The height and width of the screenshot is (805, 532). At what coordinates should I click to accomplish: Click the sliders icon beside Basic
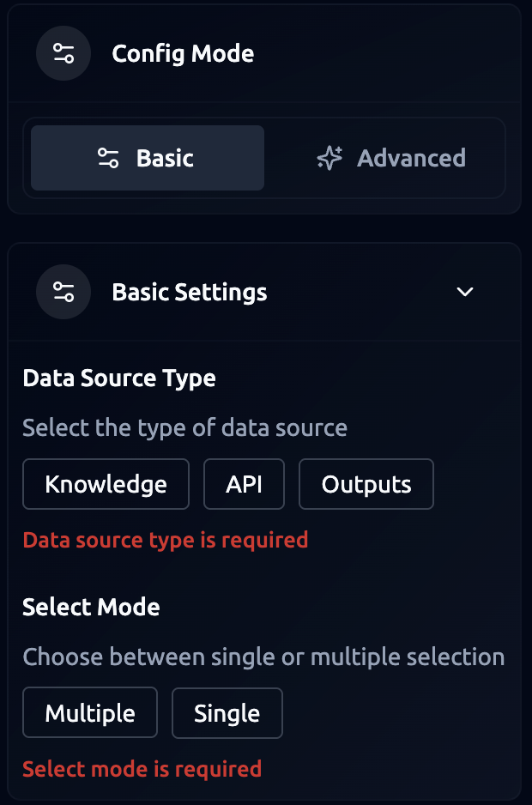coord(108,158)
